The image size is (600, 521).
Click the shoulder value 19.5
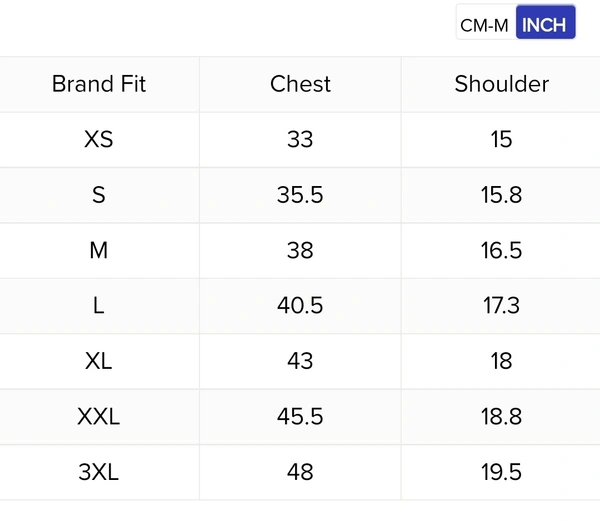click(x=501, y=472)
